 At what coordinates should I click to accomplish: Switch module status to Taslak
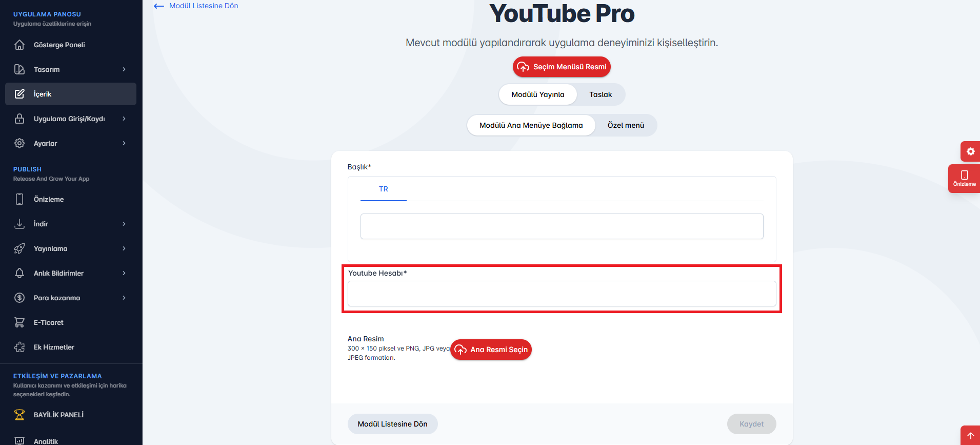point(601,94)
